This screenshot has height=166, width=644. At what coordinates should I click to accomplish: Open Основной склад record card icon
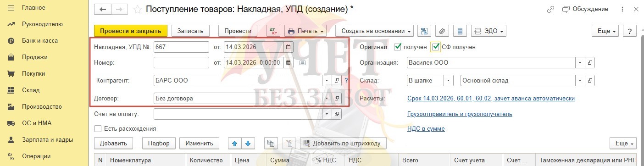point(590,80)
